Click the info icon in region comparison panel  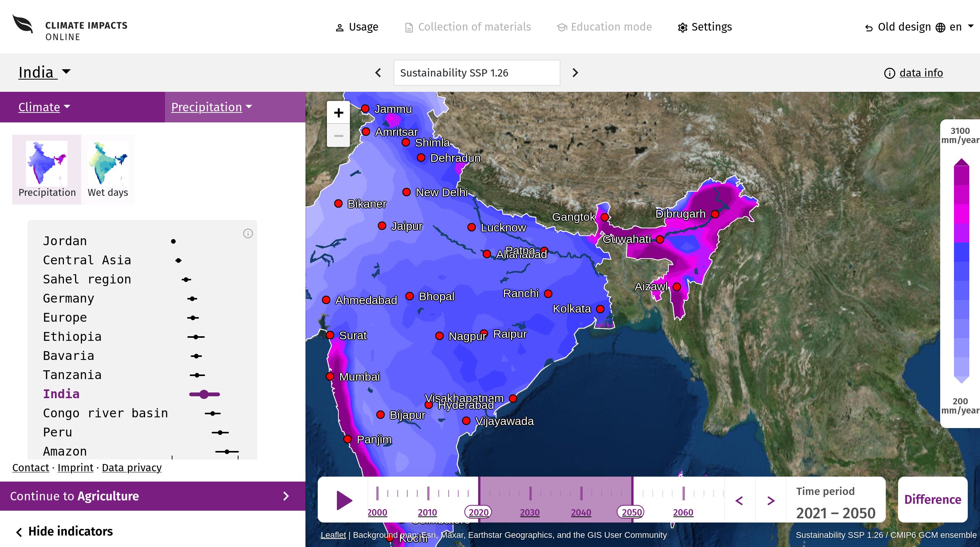point(248,233)
